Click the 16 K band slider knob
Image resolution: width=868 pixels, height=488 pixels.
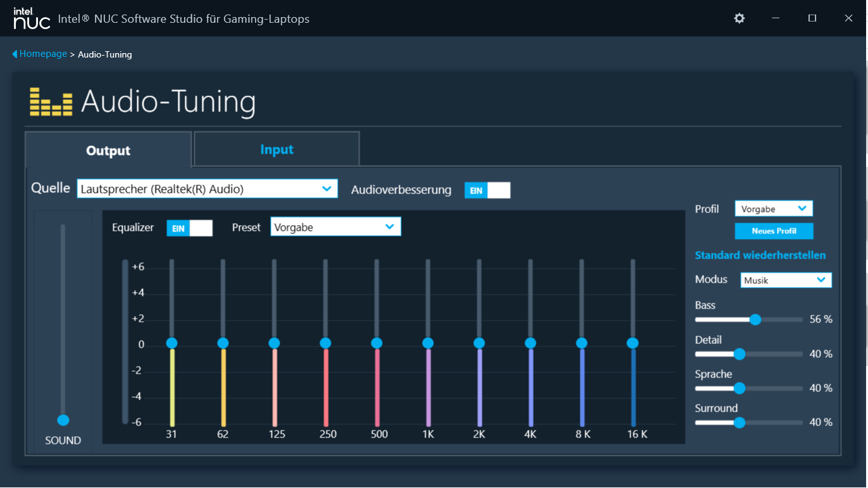coord(633,343)
